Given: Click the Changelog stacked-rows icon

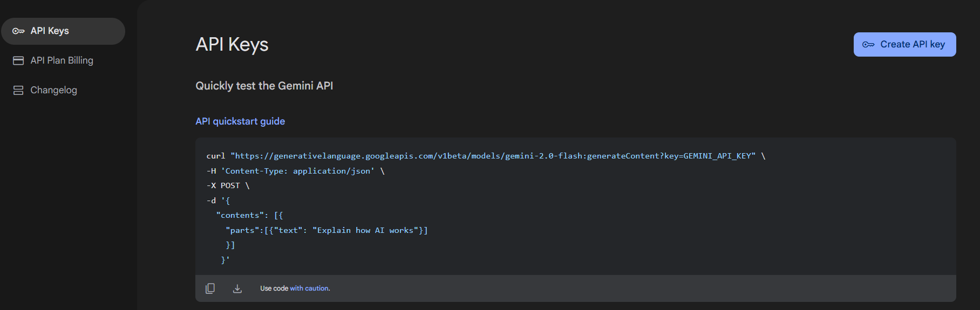Looking at the screenshot, I should [18, 91].
